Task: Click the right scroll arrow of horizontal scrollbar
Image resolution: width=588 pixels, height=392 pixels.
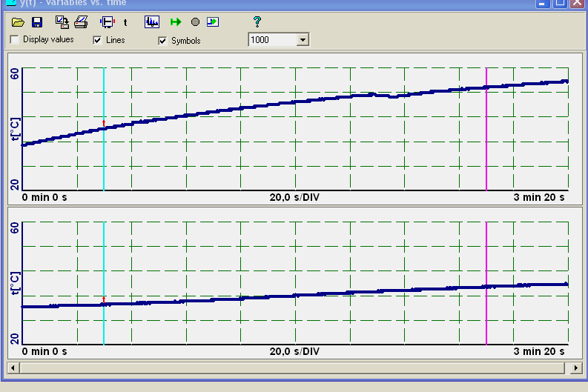Action: (576, 368)
